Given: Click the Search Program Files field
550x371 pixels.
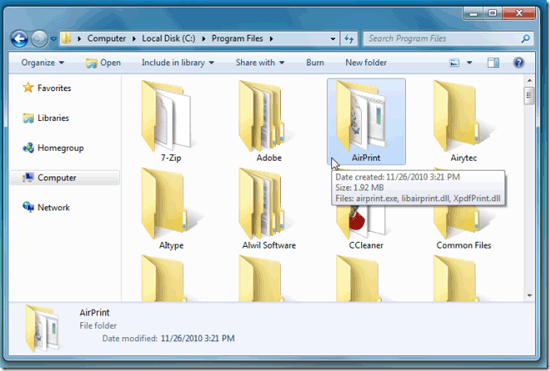Looking at the screenshot, I should [448, 39].
